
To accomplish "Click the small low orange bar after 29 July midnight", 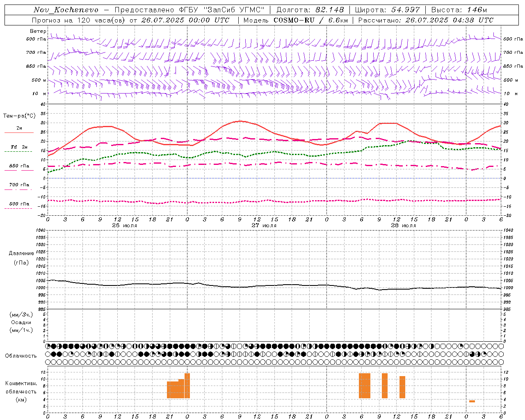I will coord(472,401).
